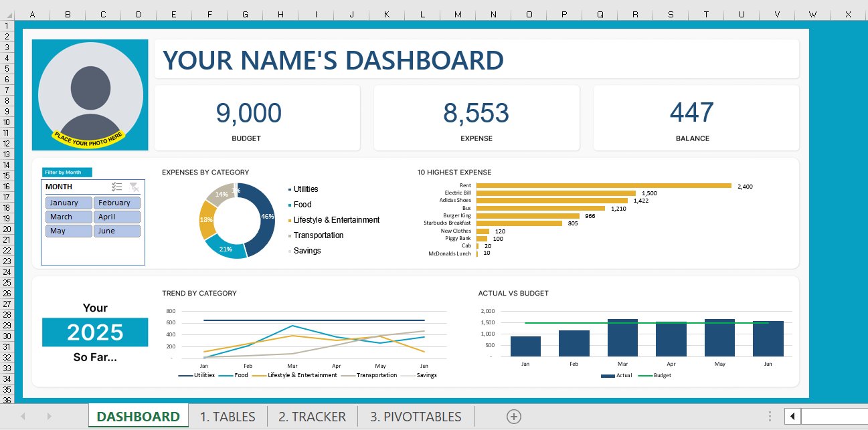Enable Multi-Select on the Month slicer
Viewport: 868px width, 430px height.
point(116,187)
